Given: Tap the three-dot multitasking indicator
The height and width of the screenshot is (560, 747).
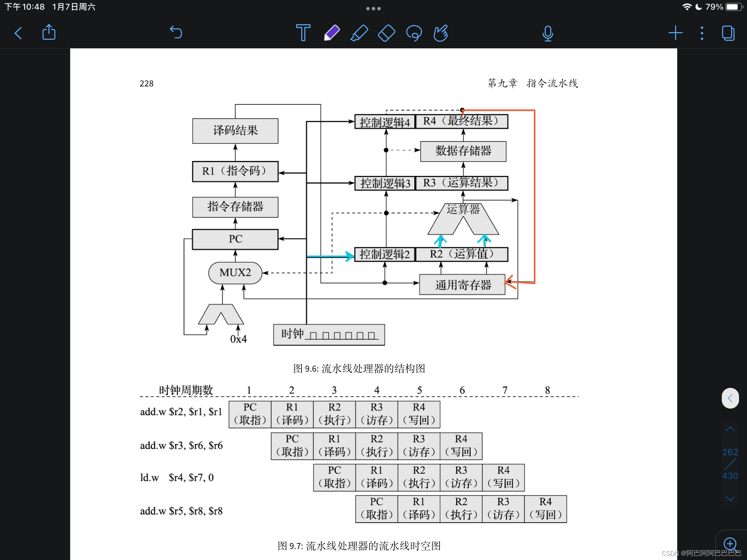Looking at the screenshot, I should (x=373, y=9).
